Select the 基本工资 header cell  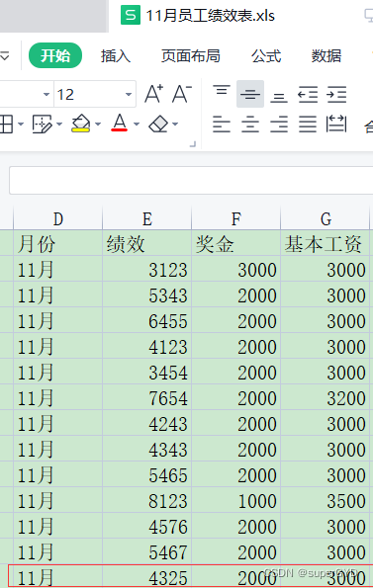[326, 243]
